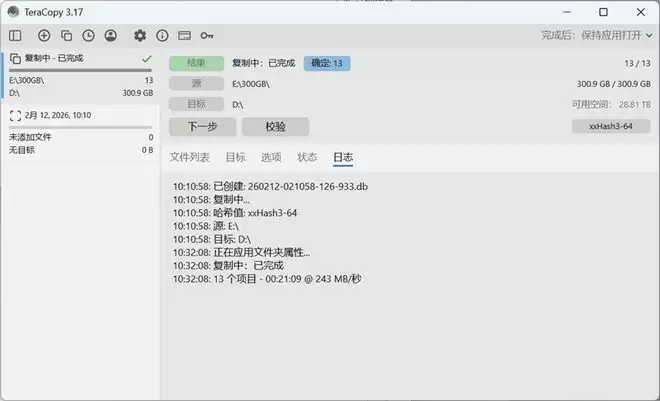Expand the 完成后: 保持应用打开 dropdown

(596, 35)
